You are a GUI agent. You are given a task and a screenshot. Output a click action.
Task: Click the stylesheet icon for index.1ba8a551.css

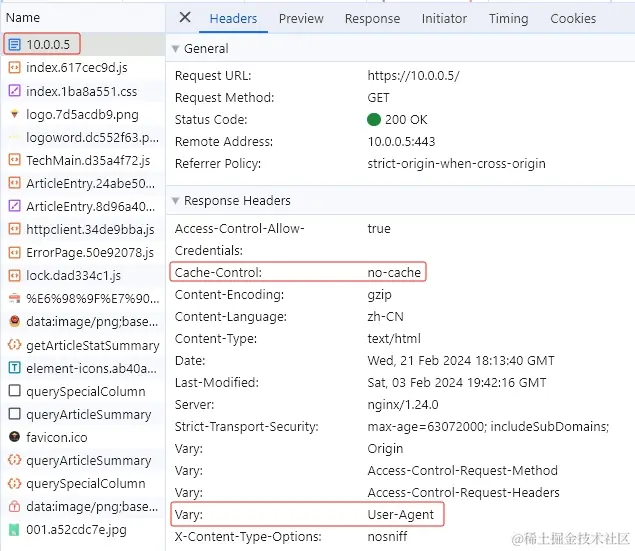coord(15,91)
